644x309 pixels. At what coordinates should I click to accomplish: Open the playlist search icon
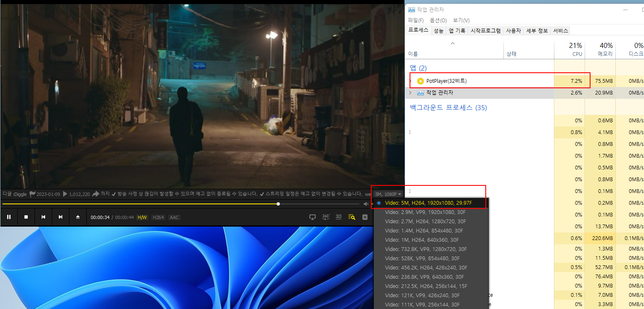[x=352, y=217]
